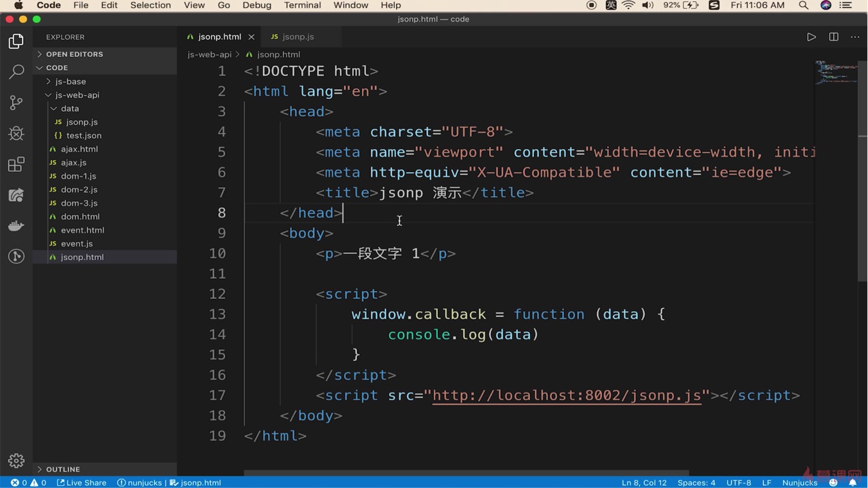868x488 pixels.
Task: Click the horizontal scrollbar of the editor
Action: pos(466,473)
